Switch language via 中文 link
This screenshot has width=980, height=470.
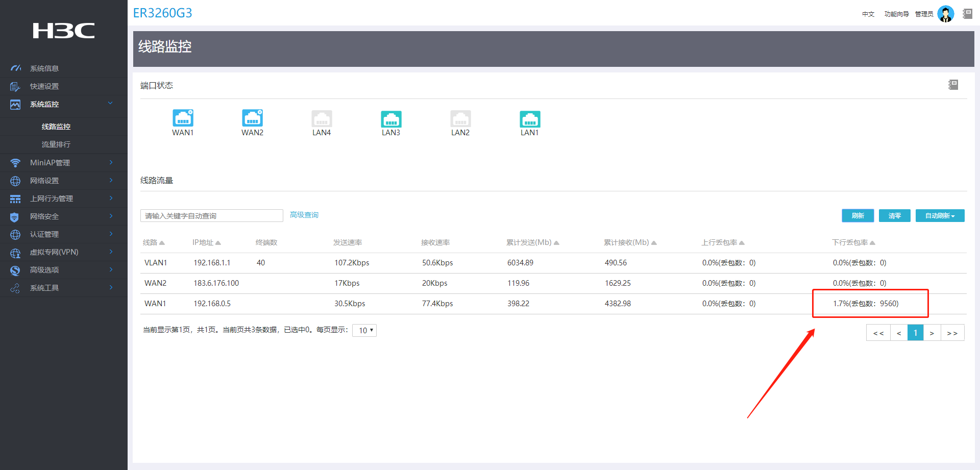(x=868, y=14)
